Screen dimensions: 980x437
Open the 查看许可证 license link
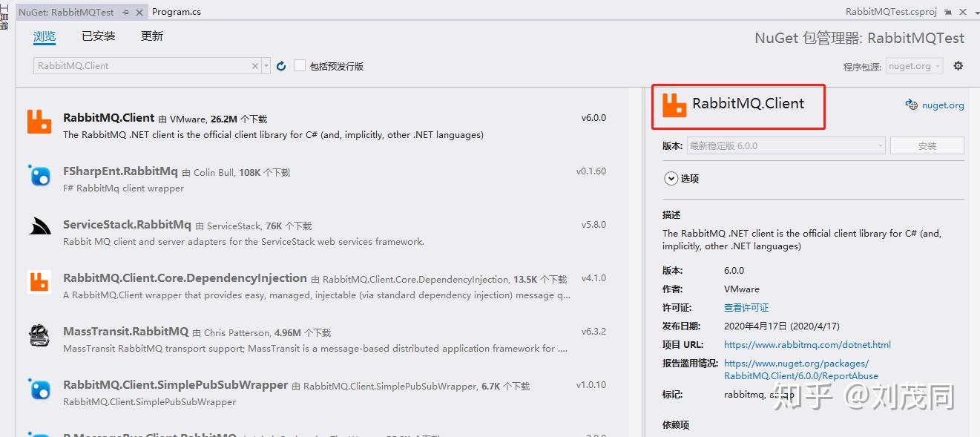click(x=746, y=307)
